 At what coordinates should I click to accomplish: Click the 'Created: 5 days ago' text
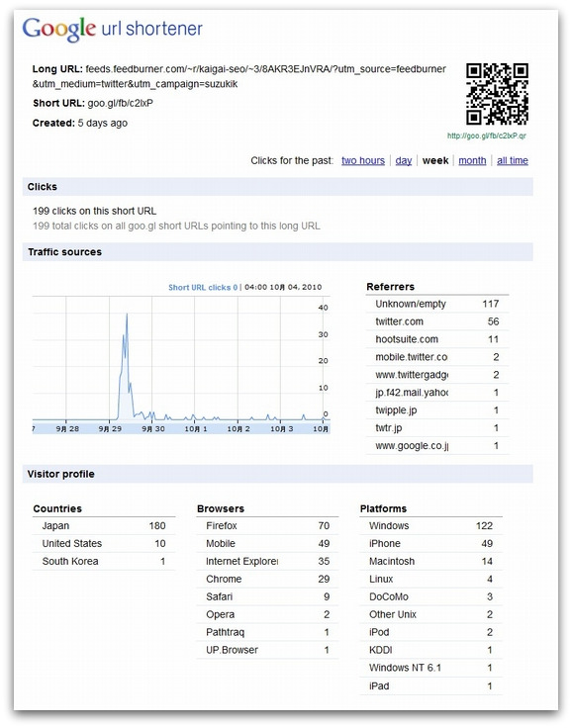[x=80, y=123]
